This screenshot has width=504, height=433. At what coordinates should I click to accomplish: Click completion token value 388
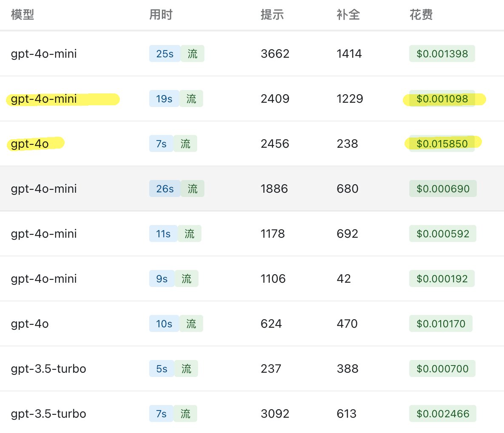tap(348, 368)
